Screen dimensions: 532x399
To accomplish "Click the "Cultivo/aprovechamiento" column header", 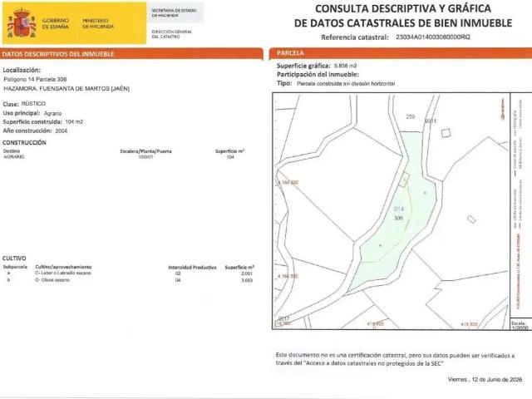I will [x=63, y=267].
